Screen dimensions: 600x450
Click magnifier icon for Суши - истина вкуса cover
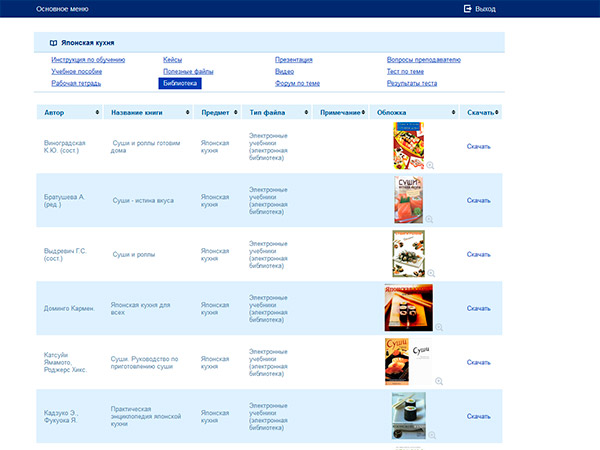[x=429, y=219]
